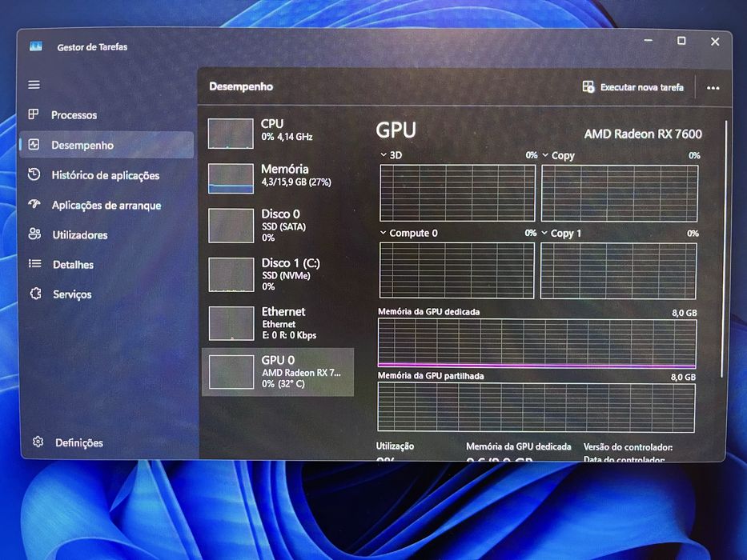Click the 4,3/15,9 GB (27%) memory value
Image resolution: width=747 pixels, height=560 pixels.
296,182
